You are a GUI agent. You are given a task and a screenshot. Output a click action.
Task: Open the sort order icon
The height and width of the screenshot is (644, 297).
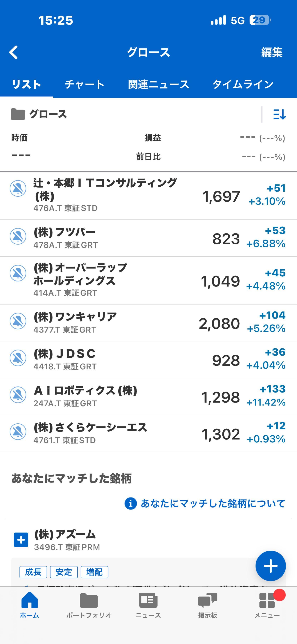279,114
